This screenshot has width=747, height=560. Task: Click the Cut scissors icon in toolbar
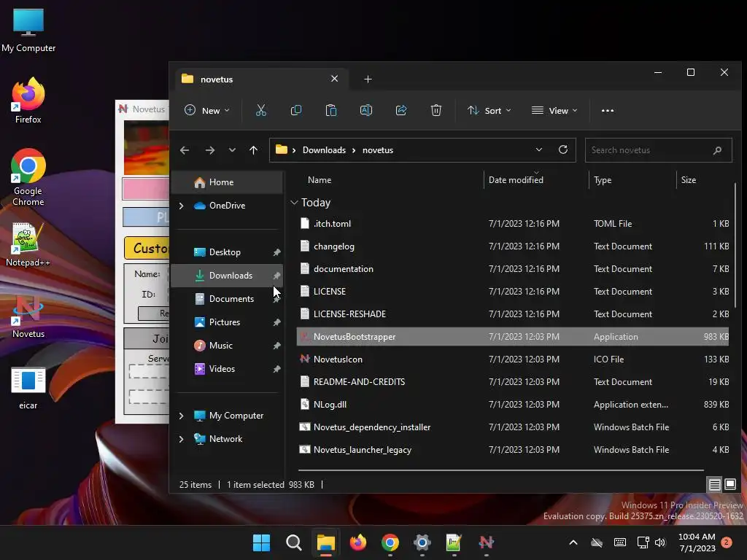tap(260, 111)
